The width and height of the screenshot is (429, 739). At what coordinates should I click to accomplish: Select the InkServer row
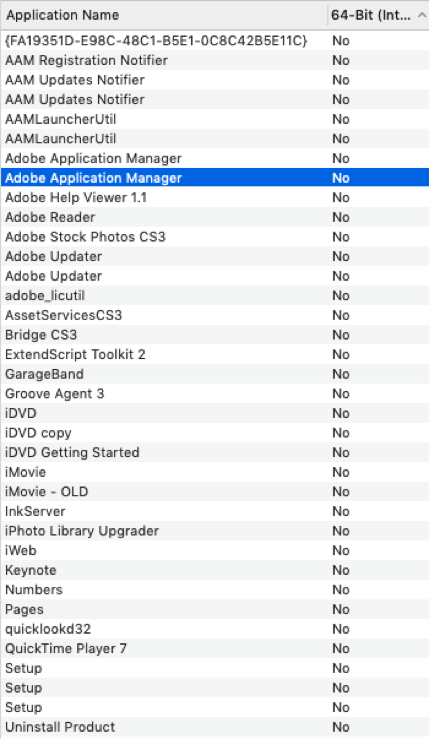pyautogui.click(x=214, y=511)
